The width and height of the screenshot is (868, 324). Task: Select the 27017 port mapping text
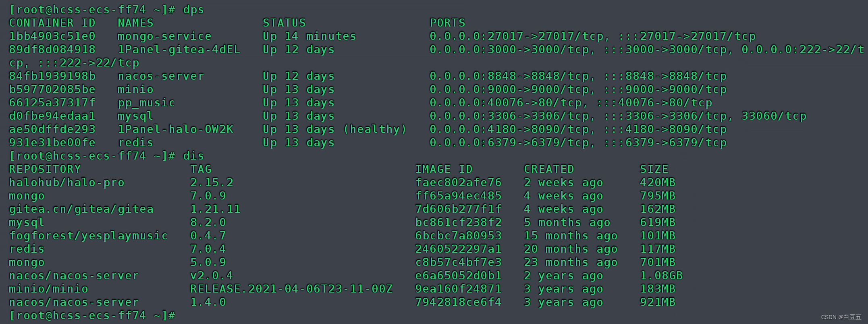[593, 36]
